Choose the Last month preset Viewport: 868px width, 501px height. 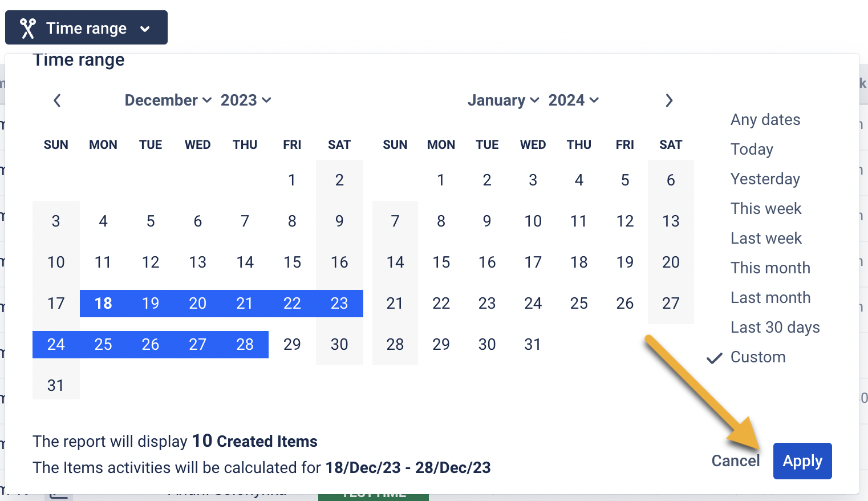[x=770, y=298]
